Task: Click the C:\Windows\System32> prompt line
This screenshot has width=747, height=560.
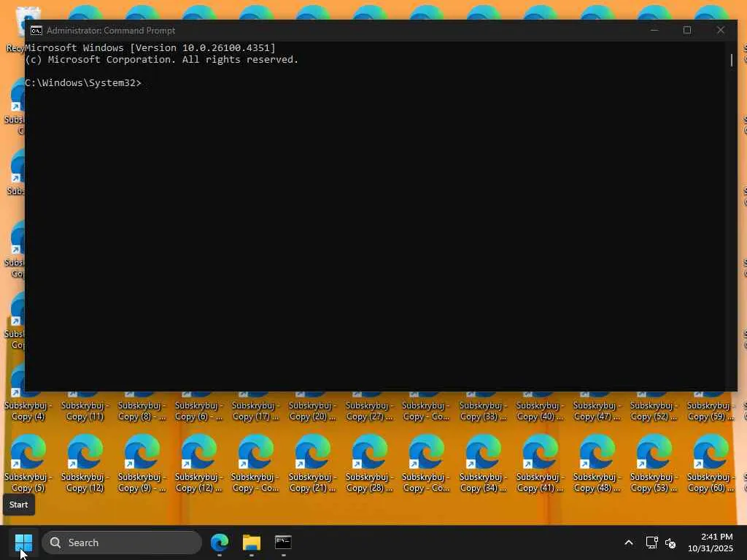Action: 83,83
